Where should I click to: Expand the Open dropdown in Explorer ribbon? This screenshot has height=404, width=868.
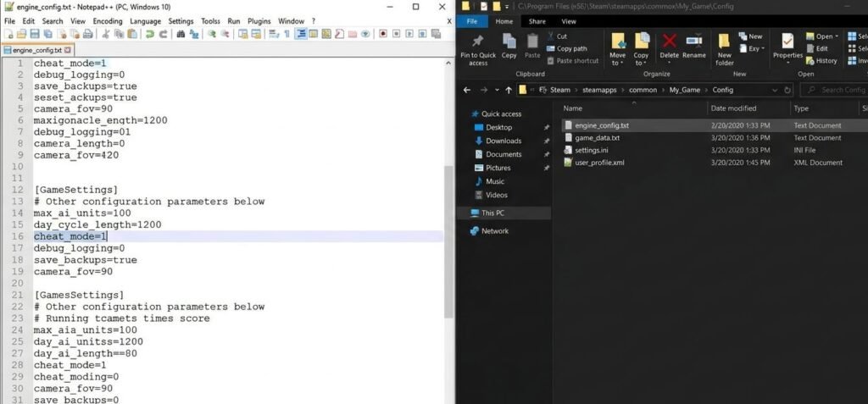point(837,36)
